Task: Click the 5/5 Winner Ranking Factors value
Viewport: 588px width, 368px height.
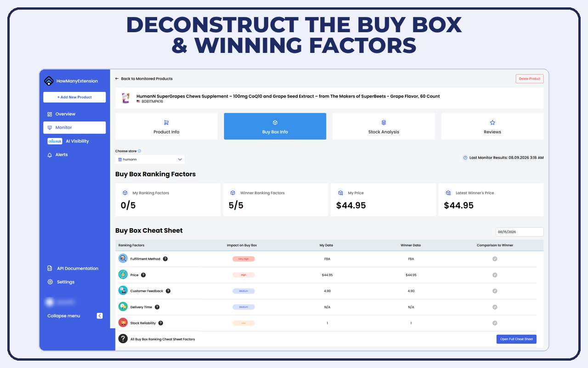Action: tap(236, 206)
